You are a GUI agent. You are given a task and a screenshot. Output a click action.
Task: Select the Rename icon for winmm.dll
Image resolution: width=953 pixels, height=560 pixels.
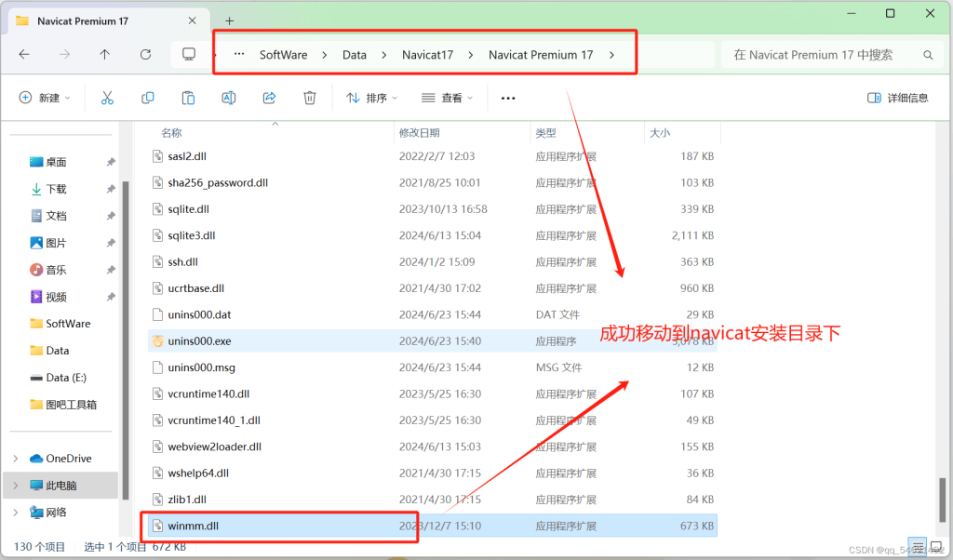tap(228, 97)
